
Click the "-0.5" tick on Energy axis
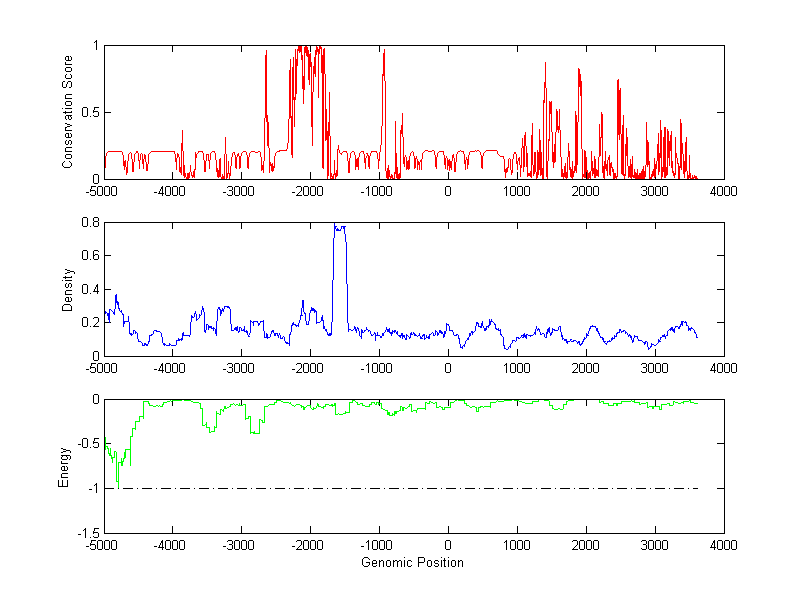tap(87, 444)
